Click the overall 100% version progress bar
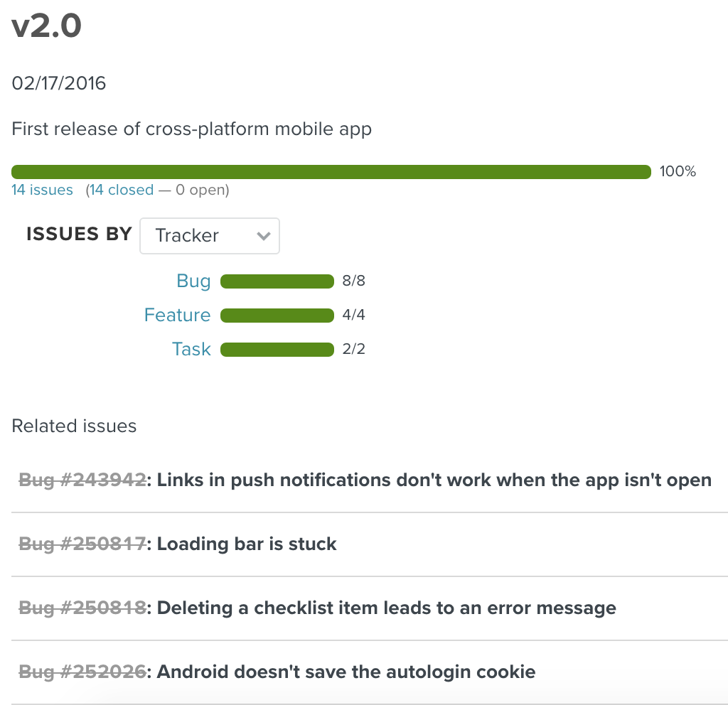This screenshot has width=728, height=705. [x=331, y=171]
